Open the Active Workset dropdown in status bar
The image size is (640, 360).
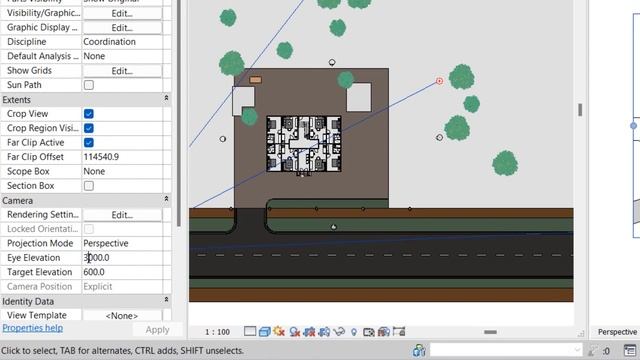[506, 350]
